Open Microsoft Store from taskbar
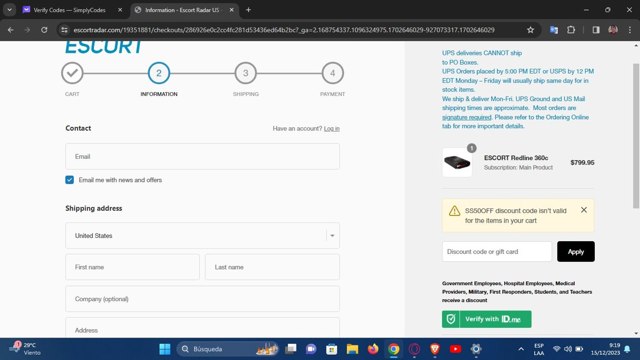 (x=331, y=349)
